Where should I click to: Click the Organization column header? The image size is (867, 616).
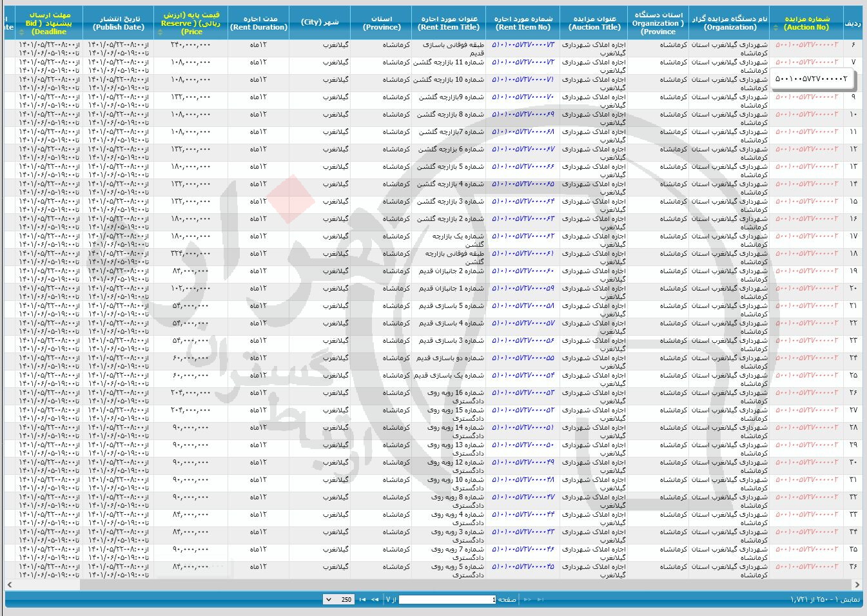[x=730, y=23]
